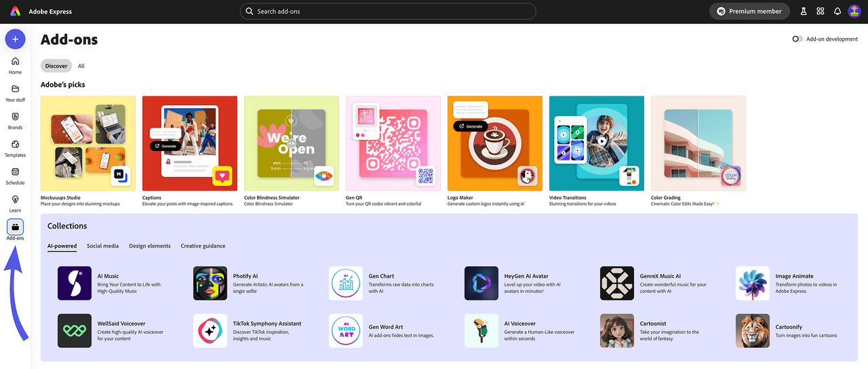The image size is (868, 369).
Task: Click the Premium member button
Action: point(749,12)
